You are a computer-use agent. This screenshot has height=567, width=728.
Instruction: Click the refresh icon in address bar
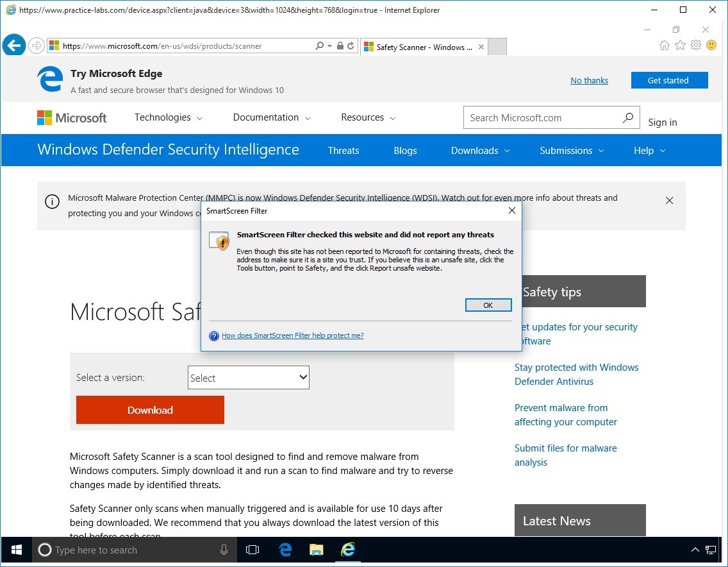[351, 46]
